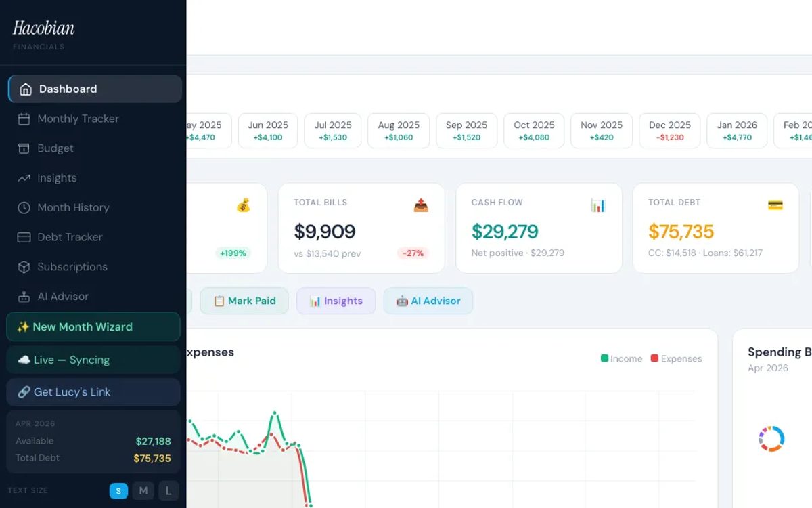This screenshot has width=812, height=508.
Task: Select the Jul 2025 month chip
Action: click(333, 131)
